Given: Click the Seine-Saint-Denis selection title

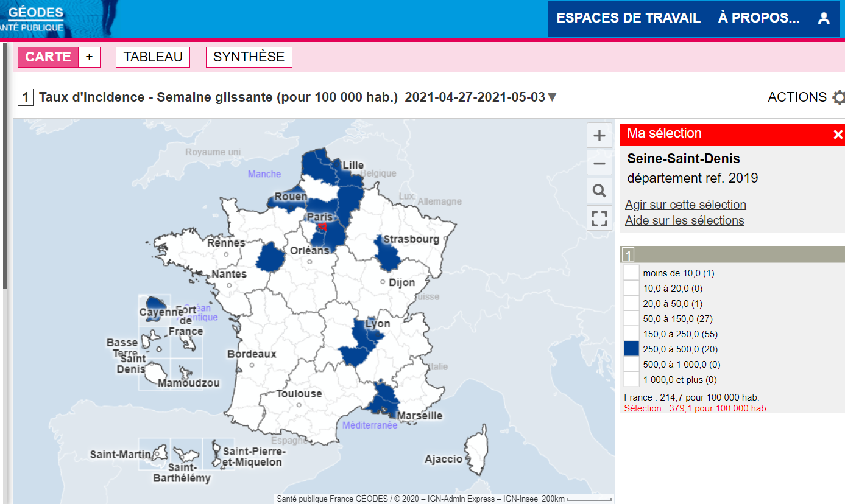Looking at the screenshot, I should (684, 159).
